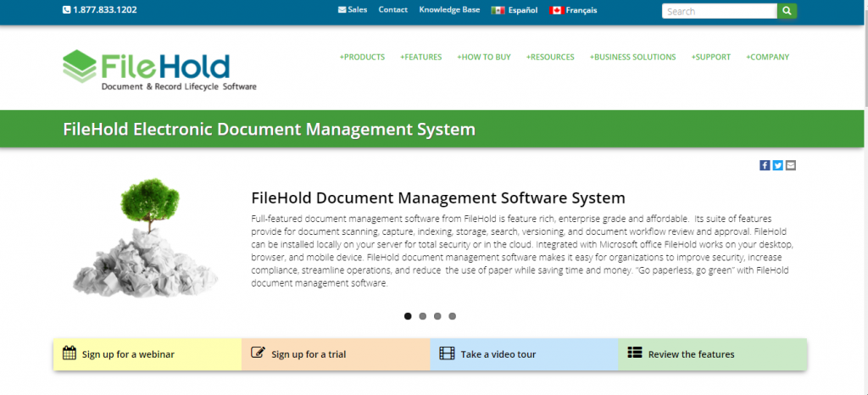Click the envelope icon next to Sales
The width and height of the screenshot is (868, 395).
click(342, 10)
